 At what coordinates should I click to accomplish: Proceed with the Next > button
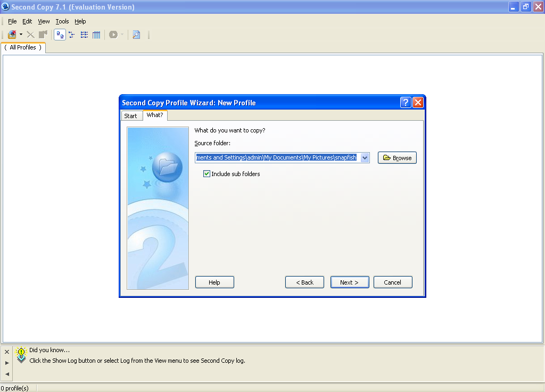coord(350,282)
